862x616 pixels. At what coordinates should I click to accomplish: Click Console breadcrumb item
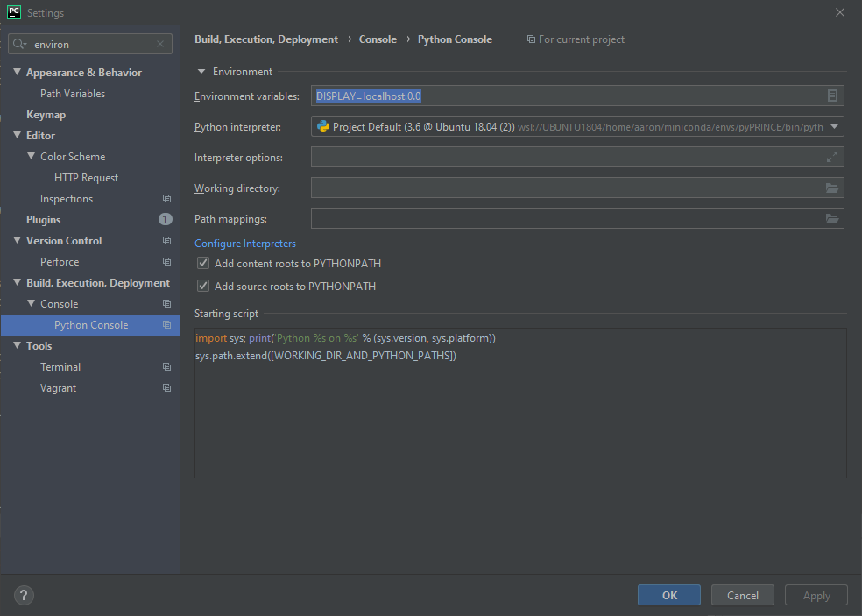pyautogui.click(x=378, y=39)
